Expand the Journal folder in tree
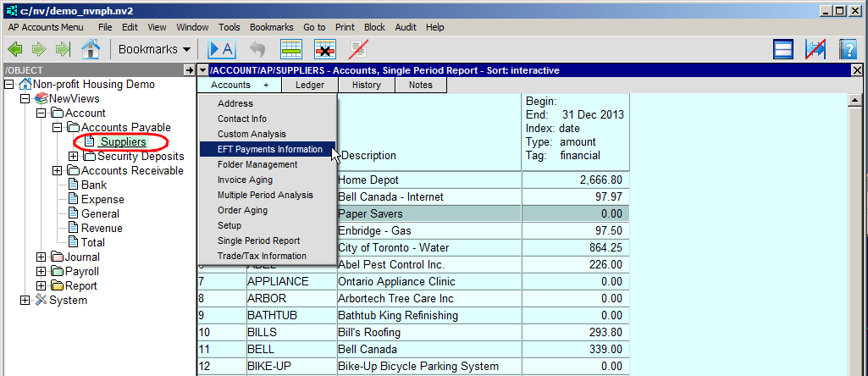Viewport: 868px width, 376px height. (41, 257)
